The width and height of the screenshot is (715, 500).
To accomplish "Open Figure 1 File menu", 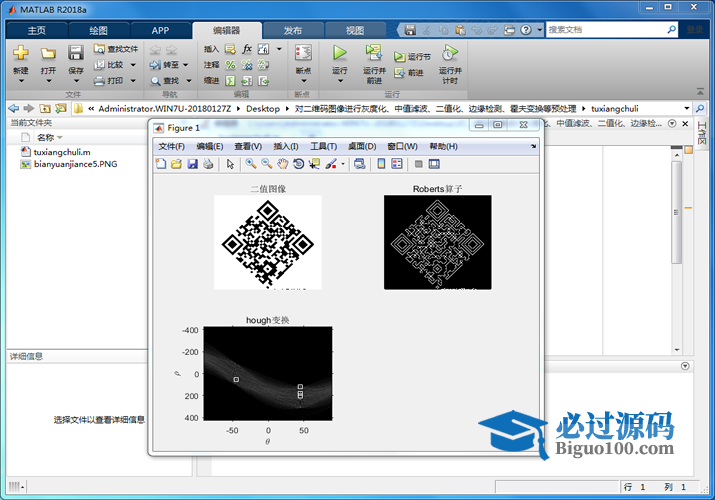I will 171,146.
